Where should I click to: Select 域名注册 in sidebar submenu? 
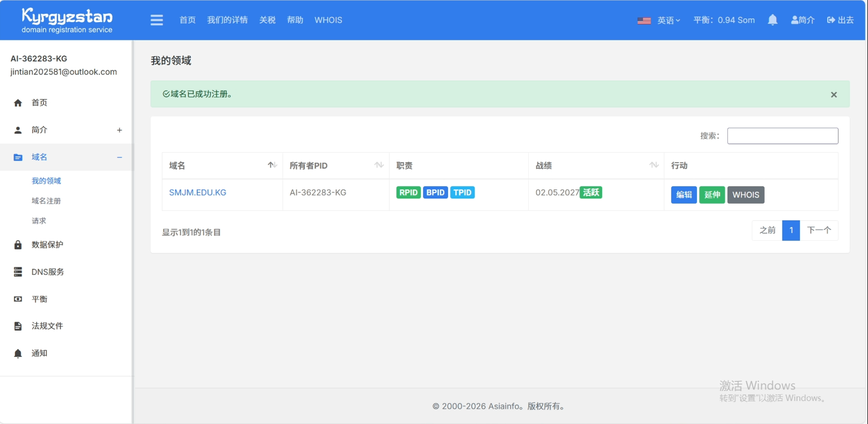(46, 201)
